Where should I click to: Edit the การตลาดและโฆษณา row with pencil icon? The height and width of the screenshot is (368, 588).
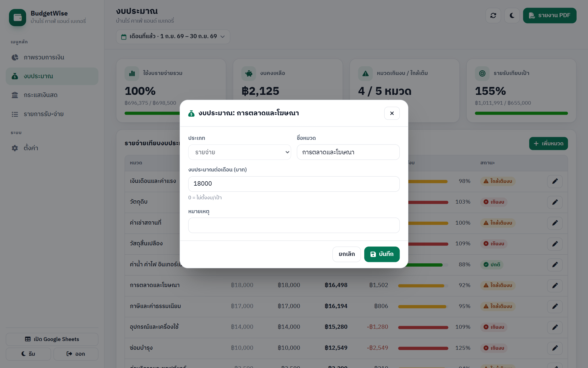pos(555,286)
